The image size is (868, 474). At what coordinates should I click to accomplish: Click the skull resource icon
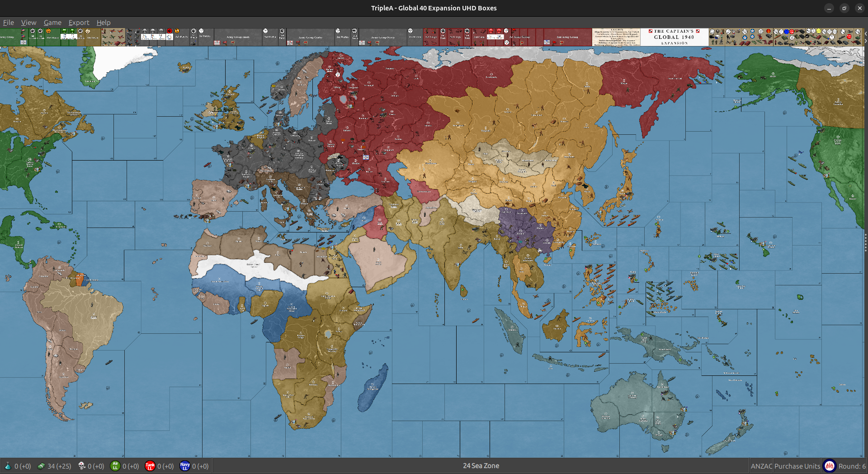(x=81, y=466)
